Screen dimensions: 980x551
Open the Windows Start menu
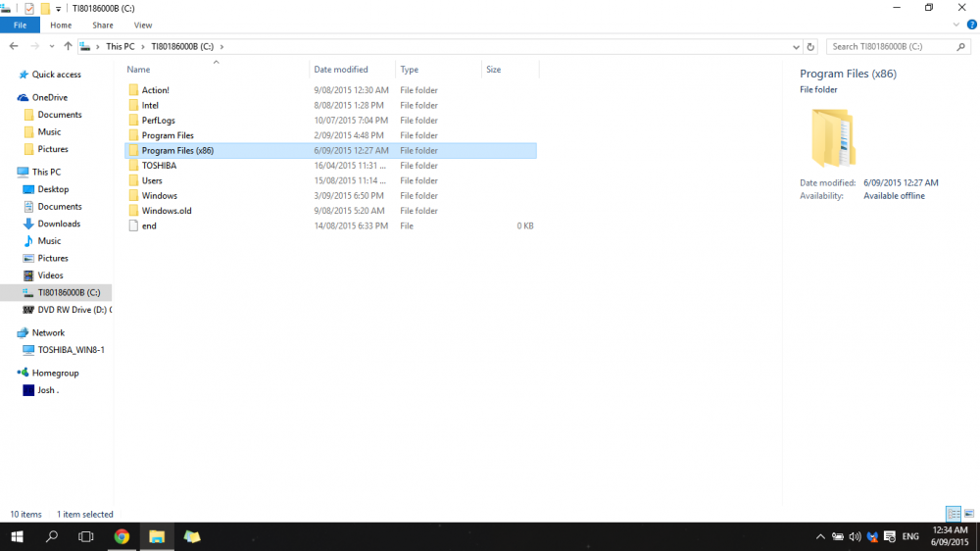tap(17, 536)
